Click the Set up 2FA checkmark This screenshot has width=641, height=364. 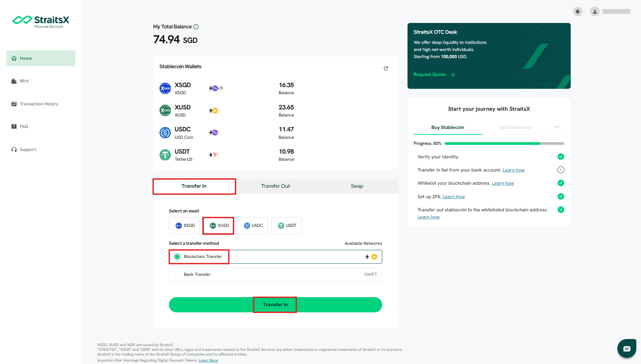[x=561, y=197]
